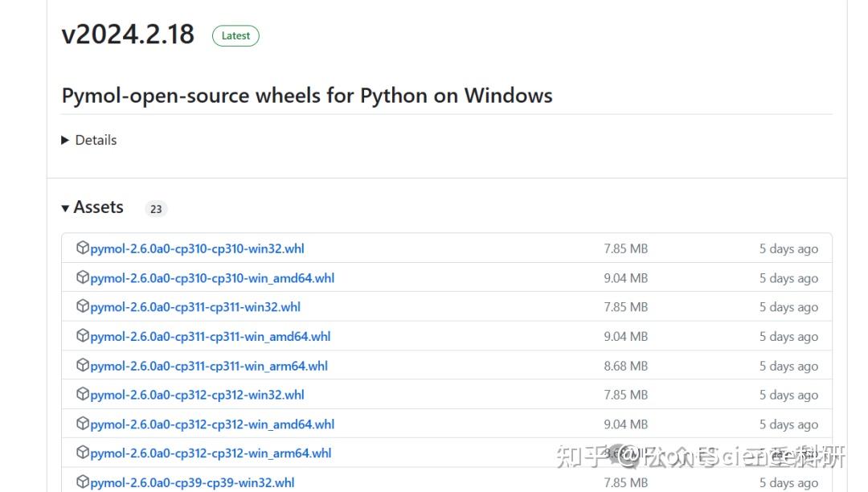Click package icon beside cp311 win32 wheel
The width and height of the screenshot is (868, 492).
82,306
